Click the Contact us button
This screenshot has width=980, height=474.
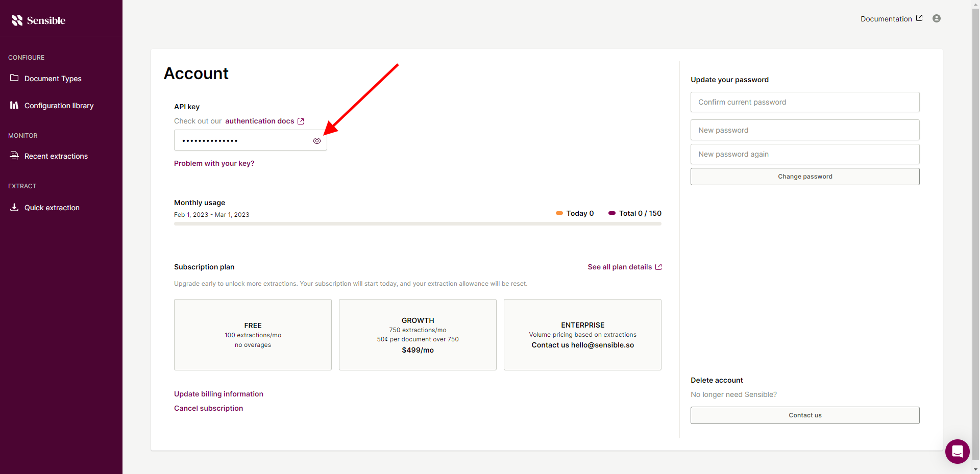[x=805, y=415]
